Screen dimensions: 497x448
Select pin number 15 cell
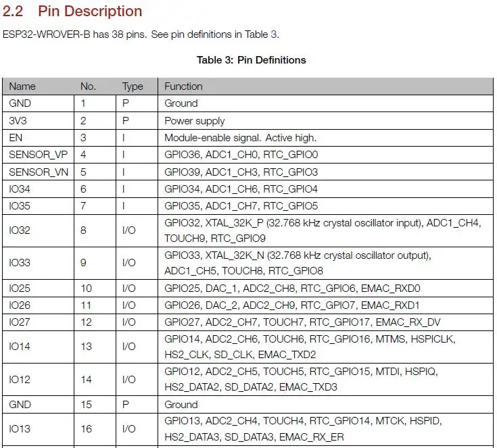[x=95, y=404]
